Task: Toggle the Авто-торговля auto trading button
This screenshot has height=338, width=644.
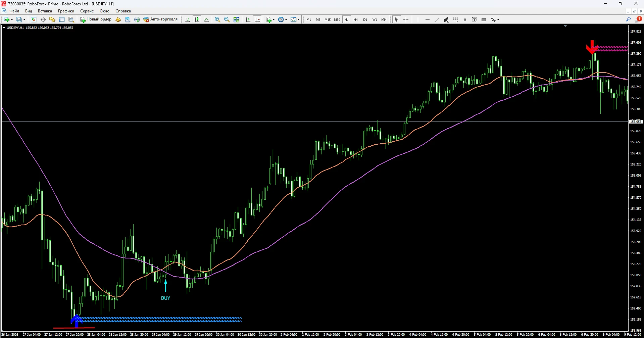Action: point(160,19)
